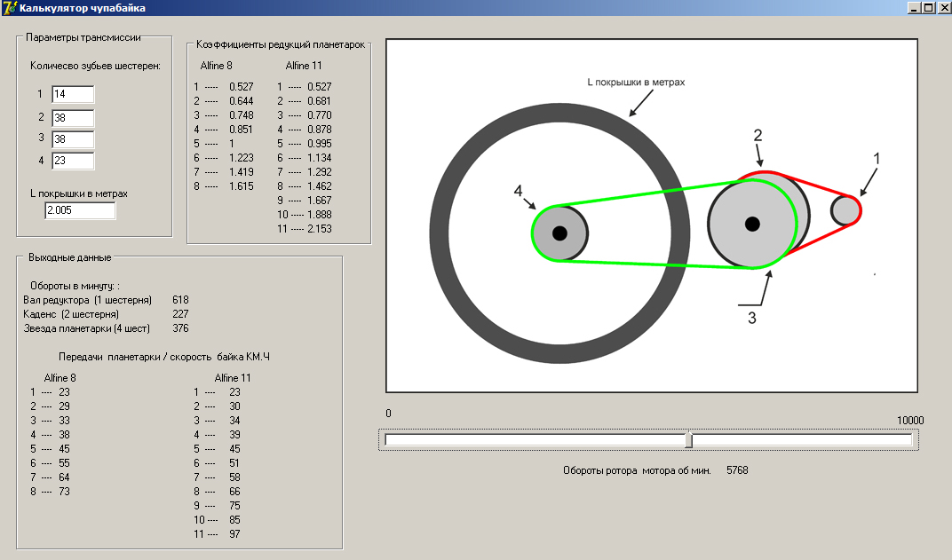Maximize the calculator window

click(929, 7)
